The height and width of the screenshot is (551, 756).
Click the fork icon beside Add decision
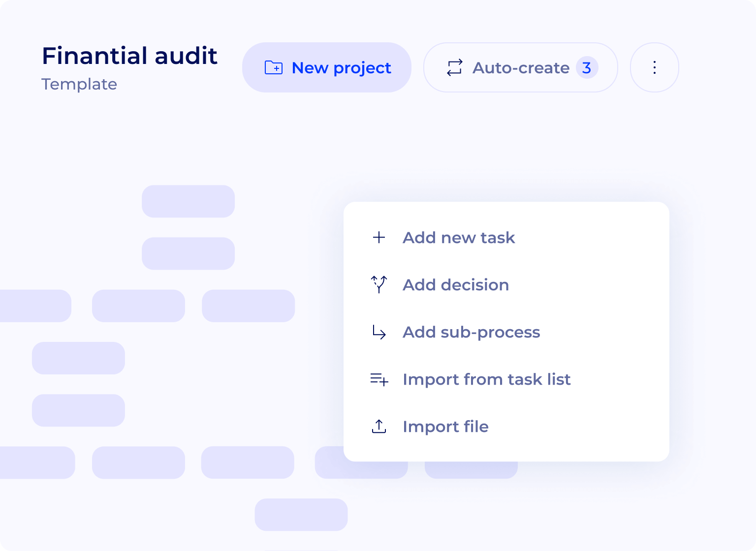click(x=379, y=284)
